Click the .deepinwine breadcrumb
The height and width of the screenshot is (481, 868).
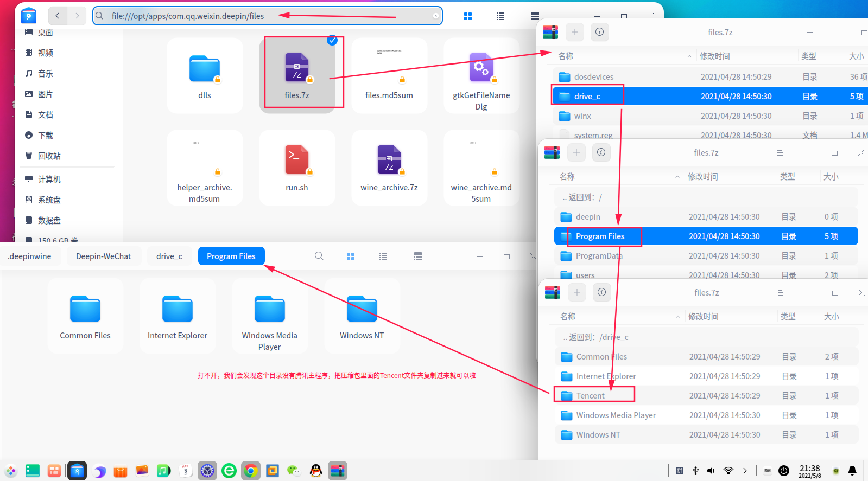tap(30, 256)
